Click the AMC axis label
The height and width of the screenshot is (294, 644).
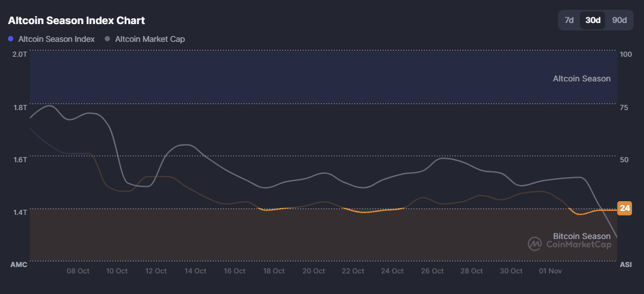point(19,265)
